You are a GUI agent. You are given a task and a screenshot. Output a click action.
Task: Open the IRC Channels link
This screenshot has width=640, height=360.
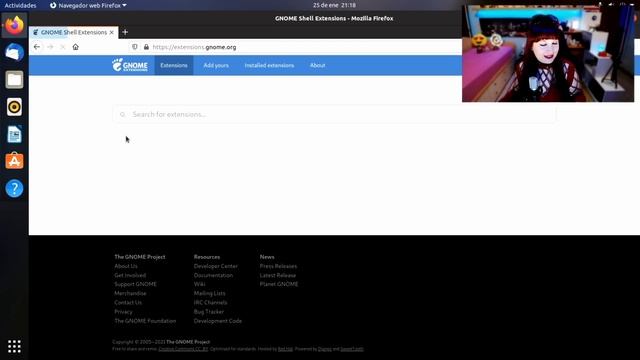pos(211,302)
